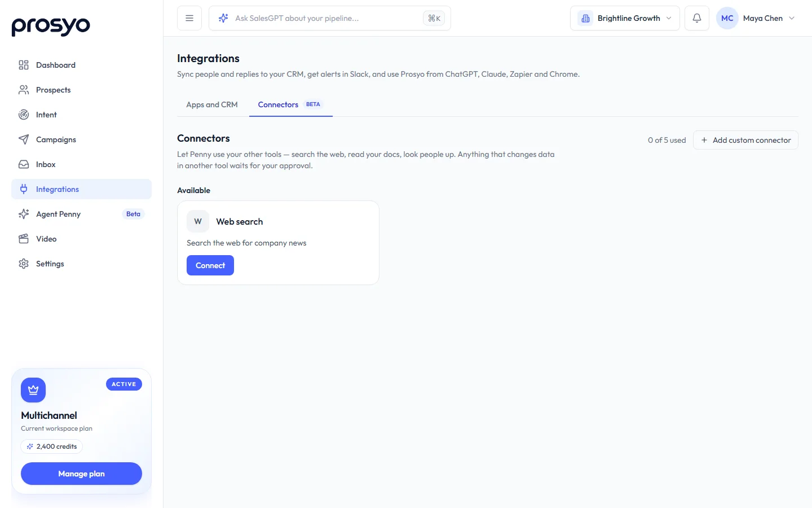Click the Web search card title
Screen dimensions: 812x508
[x=240, y=221]
